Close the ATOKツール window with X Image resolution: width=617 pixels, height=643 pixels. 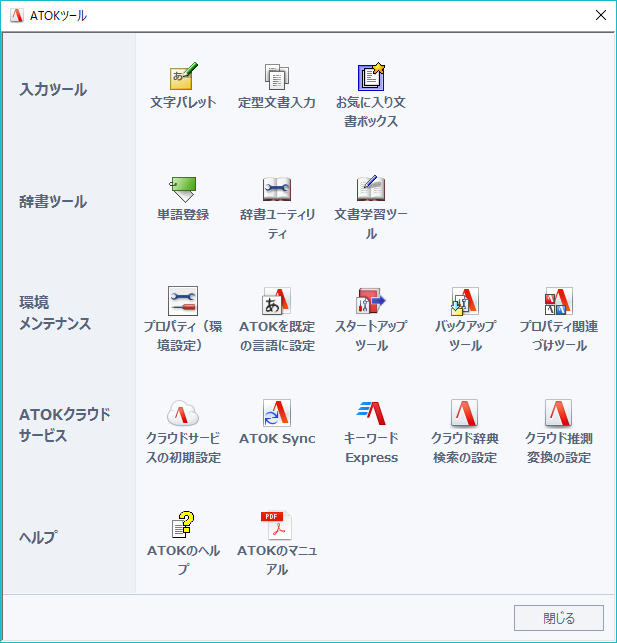click(x=601, y=15)
